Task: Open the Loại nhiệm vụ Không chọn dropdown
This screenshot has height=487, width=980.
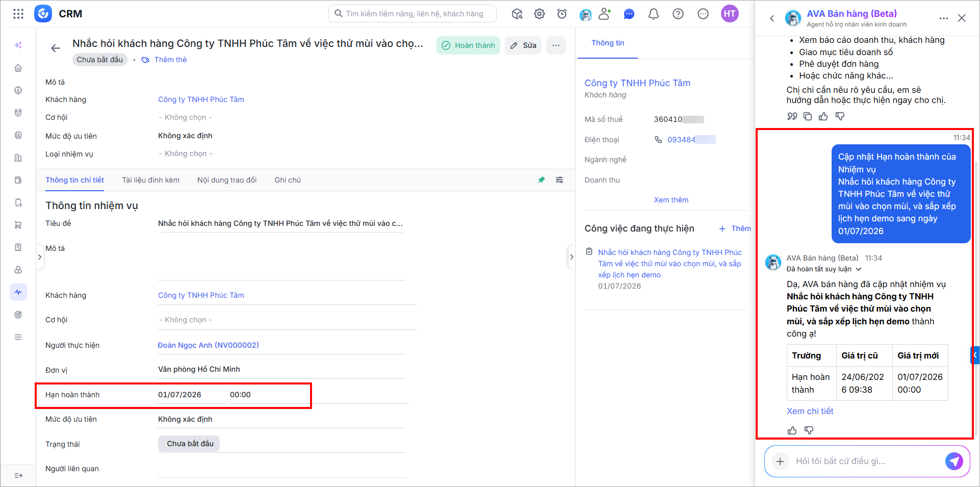Action: [186, 153]
